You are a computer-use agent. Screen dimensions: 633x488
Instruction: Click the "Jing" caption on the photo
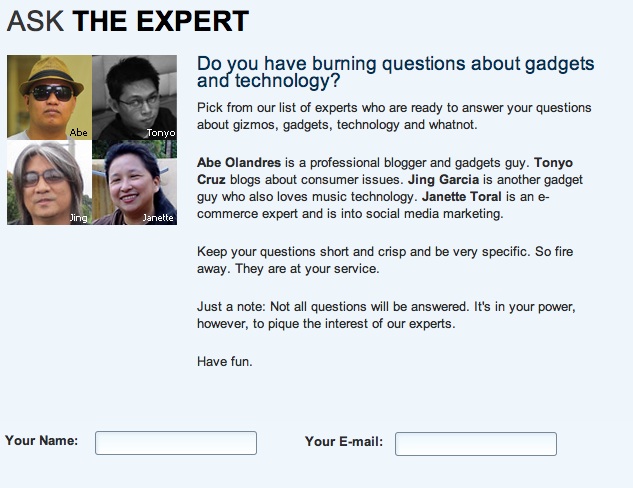(x=78, y=218)
